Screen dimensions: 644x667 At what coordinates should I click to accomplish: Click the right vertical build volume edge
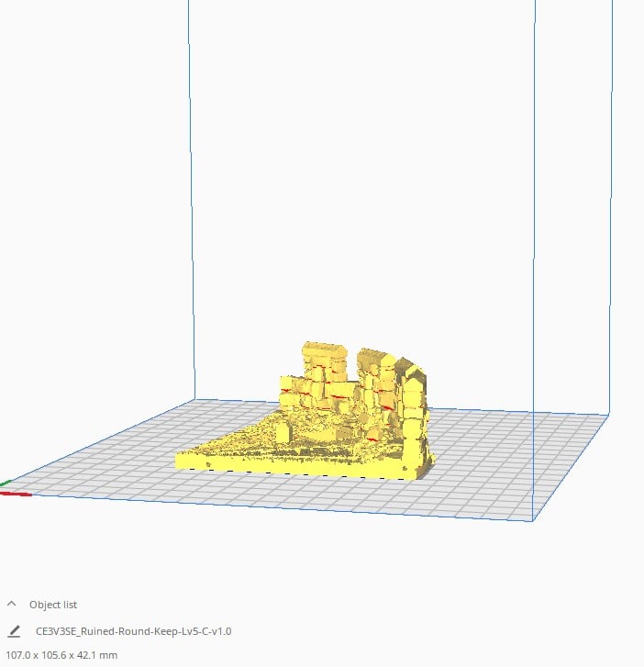pyautogui.click(x=534, y=229)
